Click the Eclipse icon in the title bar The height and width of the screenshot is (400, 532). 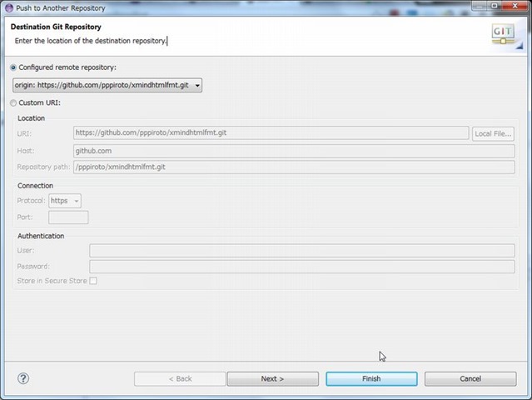tap(8, 7)
